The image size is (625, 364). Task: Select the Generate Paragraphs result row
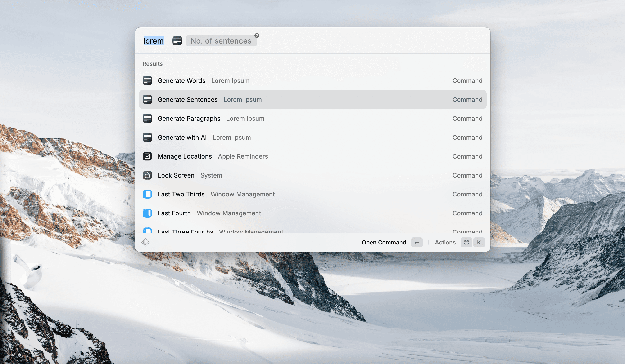coord(223,118)
